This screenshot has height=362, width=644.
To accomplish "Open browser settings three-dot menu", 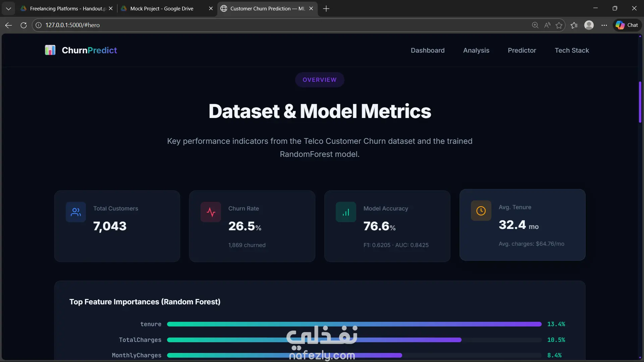I will pyautogui.click(x=604, y=25).
